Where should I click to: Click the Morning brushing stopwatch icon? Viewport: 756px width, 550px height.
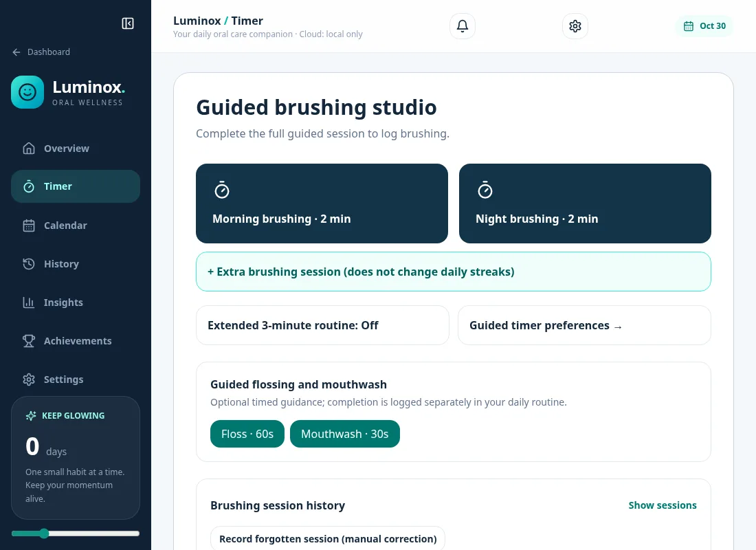(x=222, y=190)
